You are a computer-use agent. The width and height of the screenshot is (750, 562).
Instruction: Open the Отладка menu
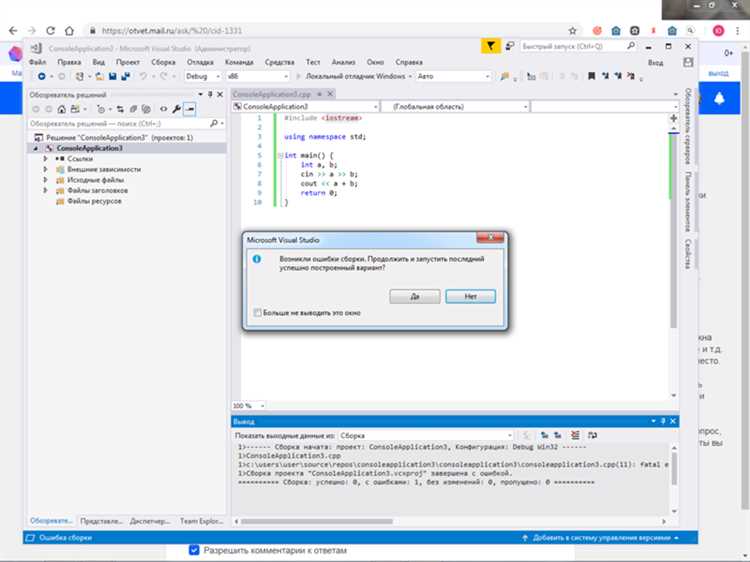pyautogui.click(x=200, y=62)
